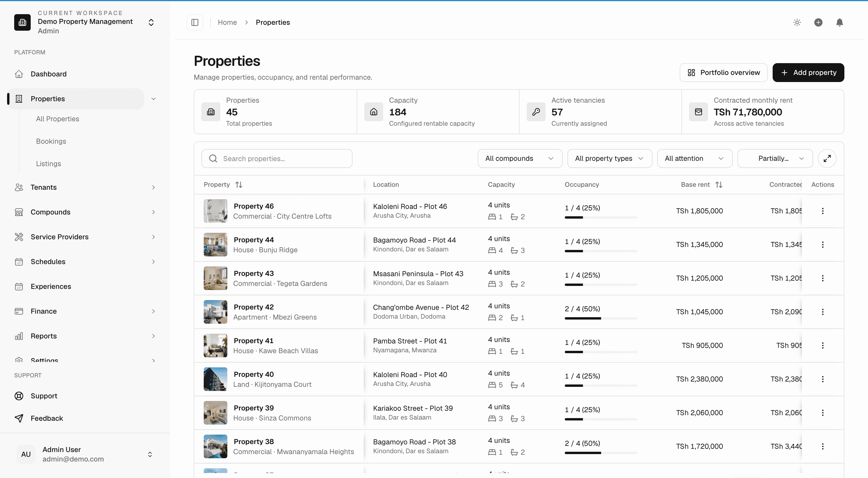Click Portfolio overview button

[x=723, y=72]
